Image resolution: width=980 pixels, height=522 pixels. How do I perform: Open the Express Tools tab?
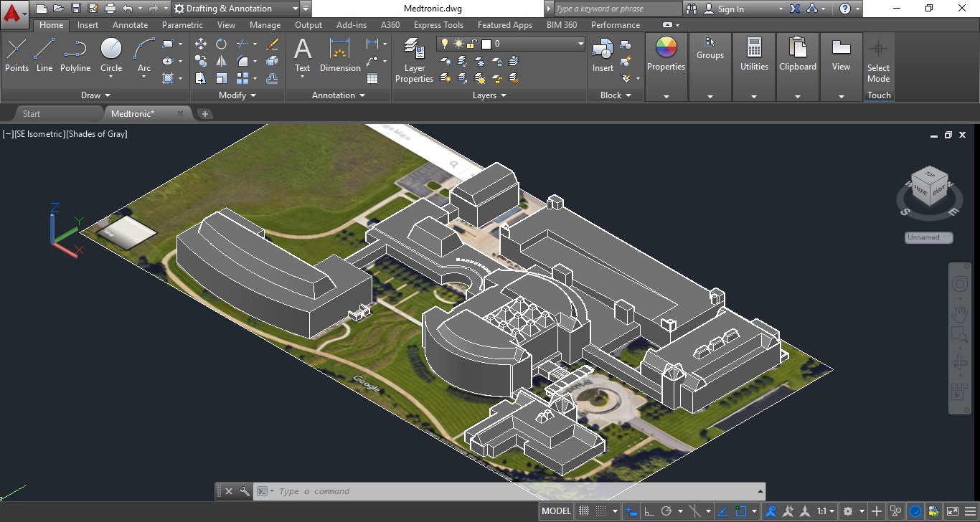tap(438, 25)
